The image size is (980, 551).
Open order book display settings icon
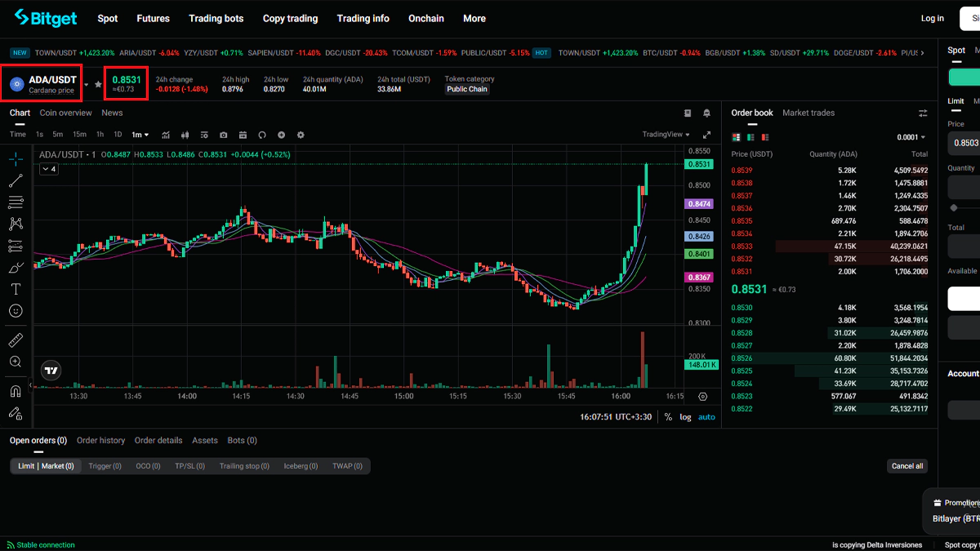click(x=923, y=113)
